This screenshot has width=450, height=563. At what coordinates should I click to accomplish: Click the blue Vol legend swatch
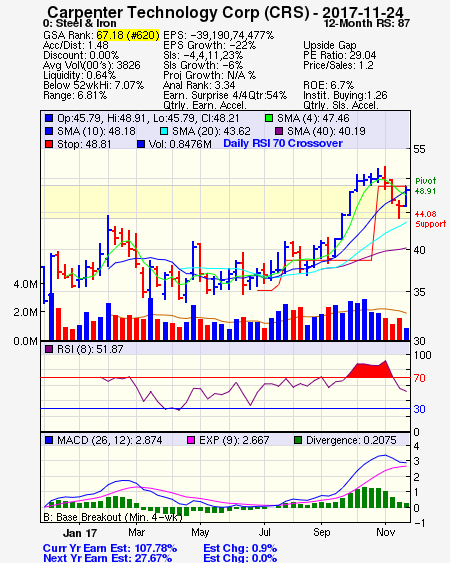(x=141, y=144)
